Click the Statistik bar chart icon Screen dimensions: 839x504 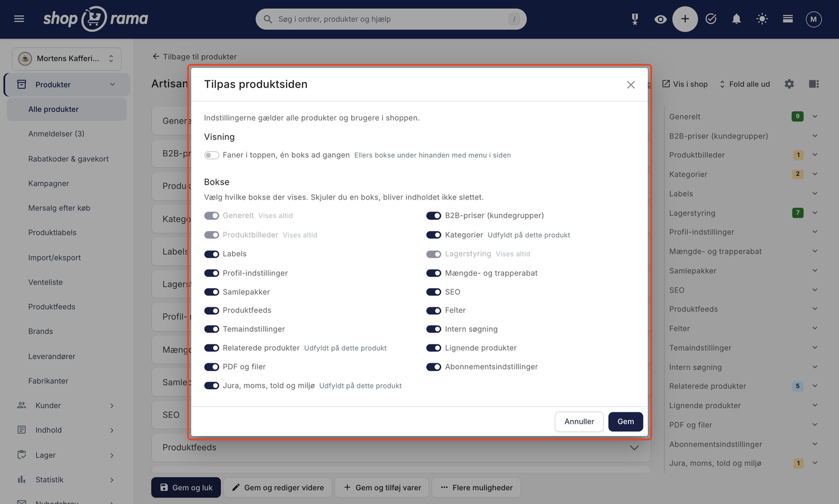(x=22, y=479)
